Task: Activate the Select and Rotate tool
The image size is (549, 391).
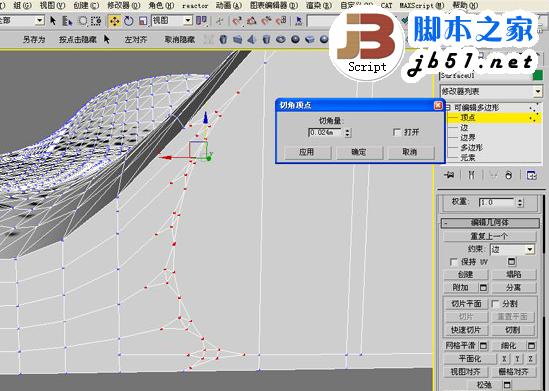Action: click(128, 21)
